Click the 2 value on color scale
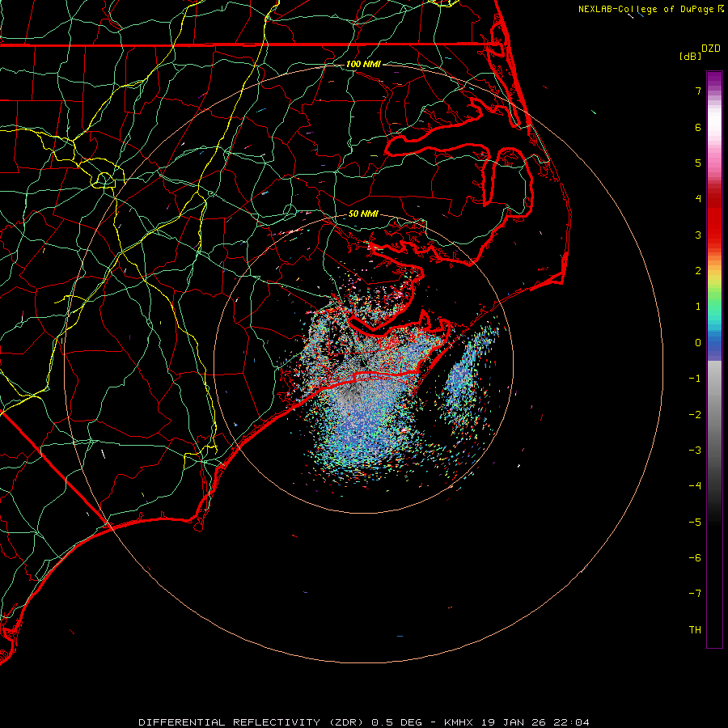The image size is (728, 728). 698,271
